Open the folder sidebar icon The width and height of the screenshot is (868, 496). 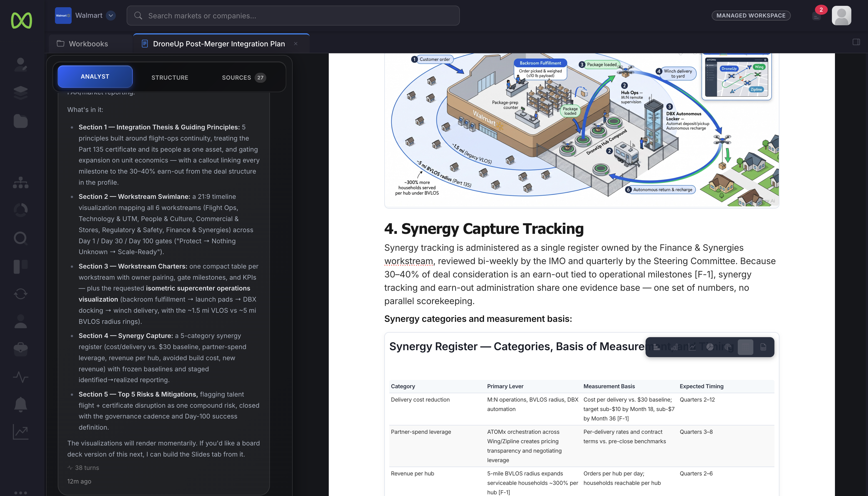(21, 121)
